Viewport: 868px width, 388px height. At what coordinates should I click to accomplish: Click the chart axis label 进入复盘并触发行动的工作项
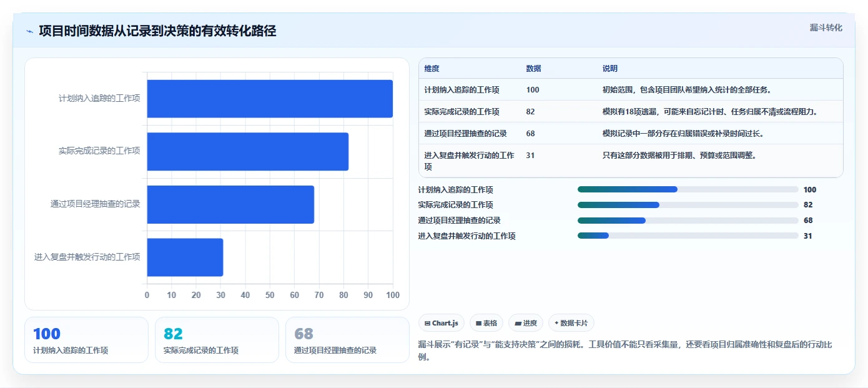(87, 257)
